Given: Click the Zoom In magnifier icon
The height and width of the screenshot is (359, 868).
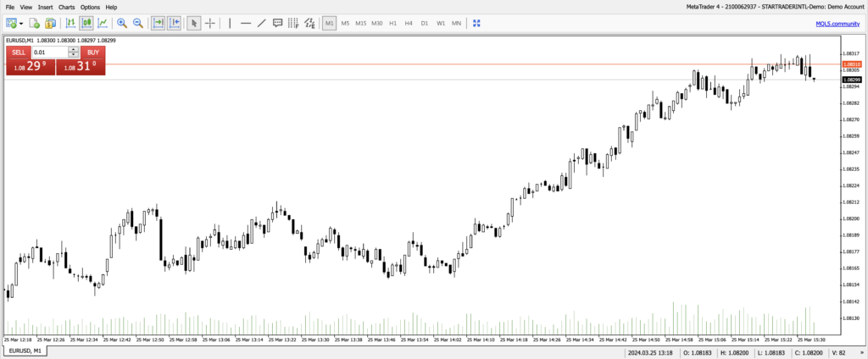Looking at the screenshot, I should (122, 23).
